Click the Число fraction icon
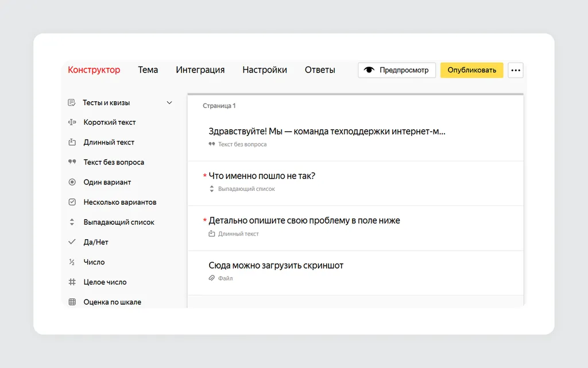Screen dimensions: 588x368 point(72,262)
